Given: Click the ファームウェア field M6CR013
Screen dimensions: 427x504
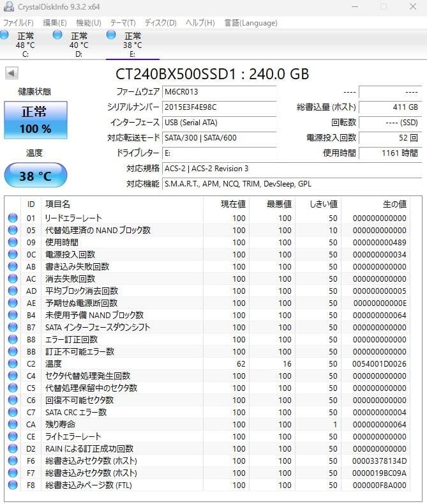Looking at the screenshot, I should click(220, 92).
